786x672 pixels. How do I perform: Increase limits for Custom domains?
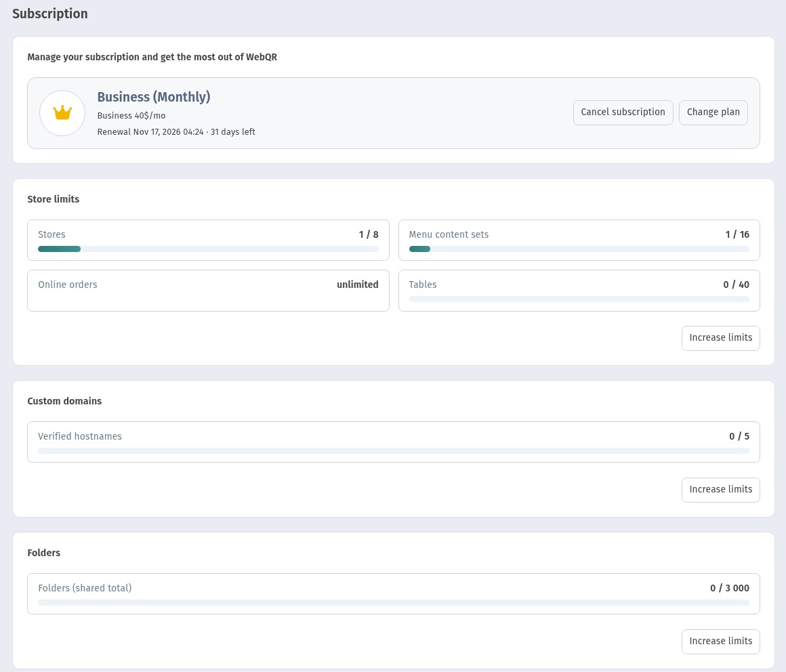720,490
